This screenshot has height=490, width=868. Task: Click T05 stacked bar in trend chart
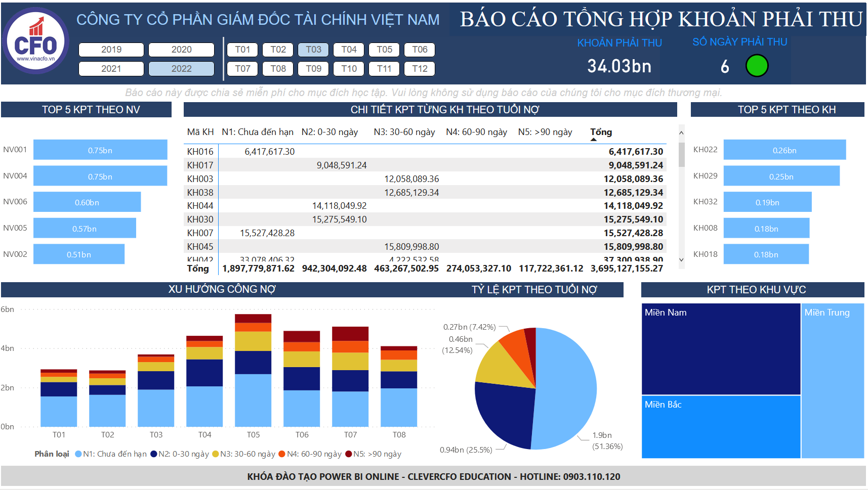pos(253,371)
